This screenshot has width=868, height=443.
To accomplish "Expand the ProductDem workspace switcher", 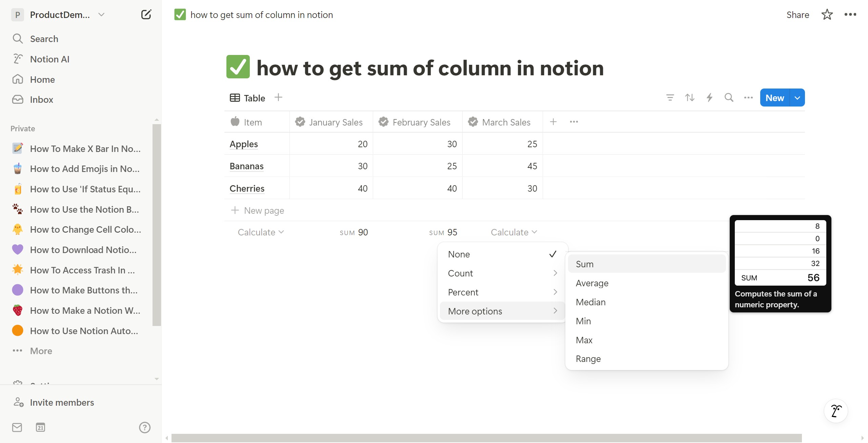I will coord(101,15).
